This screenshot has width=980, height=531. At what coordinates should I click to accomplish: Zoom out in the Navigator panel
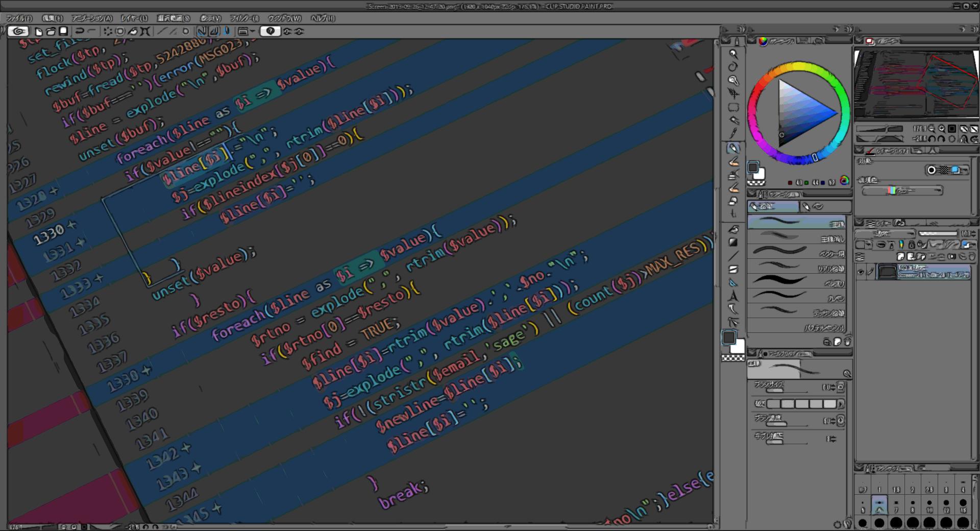click(x=932, y=129)
